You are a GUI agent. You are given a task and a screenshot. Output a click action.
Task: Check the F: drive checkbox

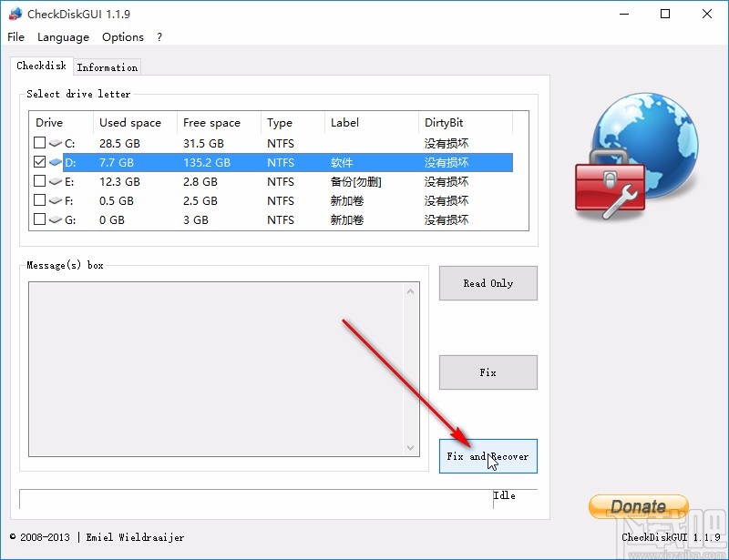39,199
